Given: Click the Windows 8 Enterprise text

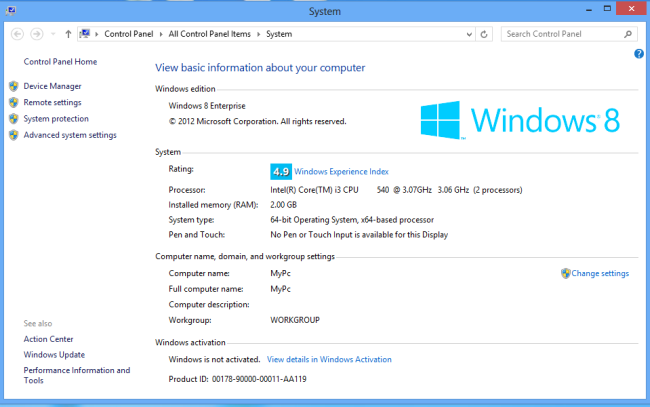Looking at the screenshot, I should click(x=207, y=106).
